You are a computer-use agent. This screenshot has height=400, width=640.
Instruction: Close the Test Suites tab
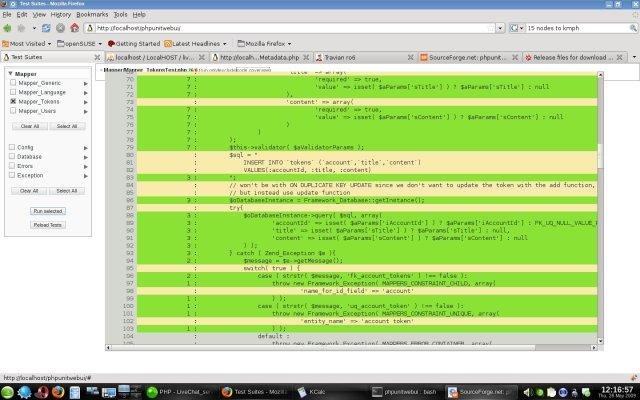coord(97,57)
